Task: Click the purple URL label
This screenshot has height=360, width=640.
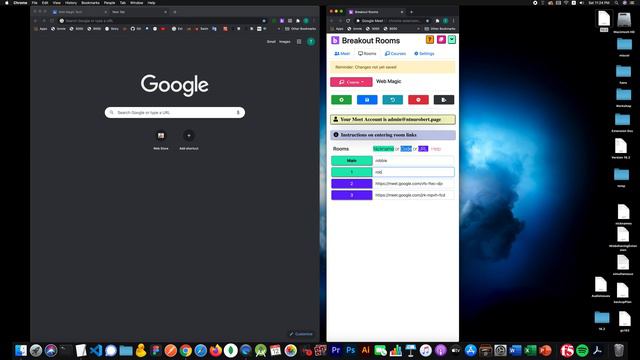Action: pyautogui.click(x=423, y=149)
